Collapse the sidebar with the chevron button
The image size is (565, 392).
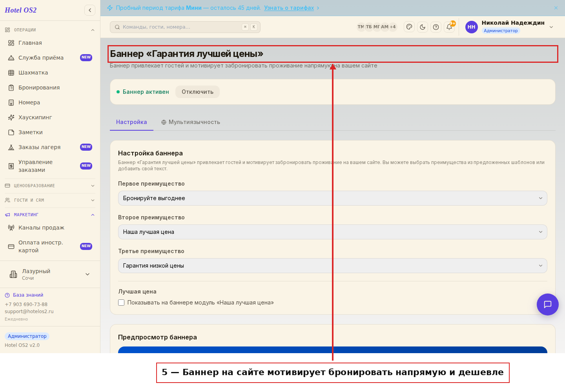(90, 10)
